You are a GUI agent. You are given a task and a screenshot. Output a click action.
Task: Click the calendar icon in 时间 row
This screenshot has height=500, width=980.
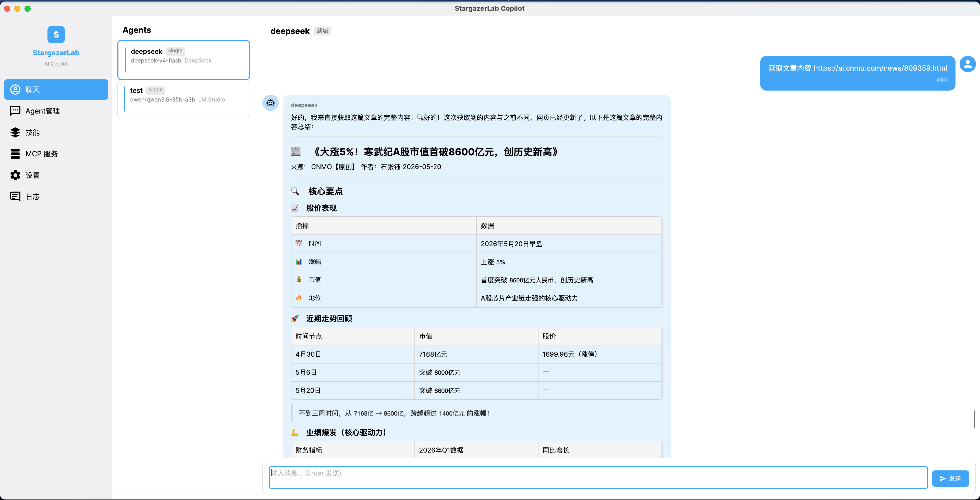pos(299,243)
